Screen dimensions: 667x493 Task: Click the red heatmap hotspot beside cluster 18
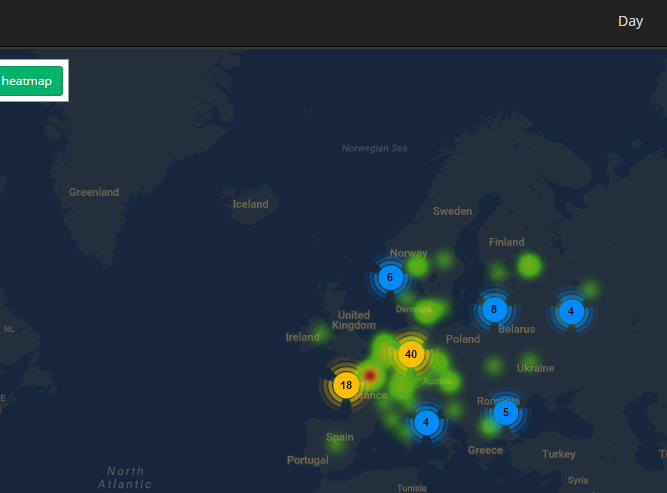click(370, 376)
